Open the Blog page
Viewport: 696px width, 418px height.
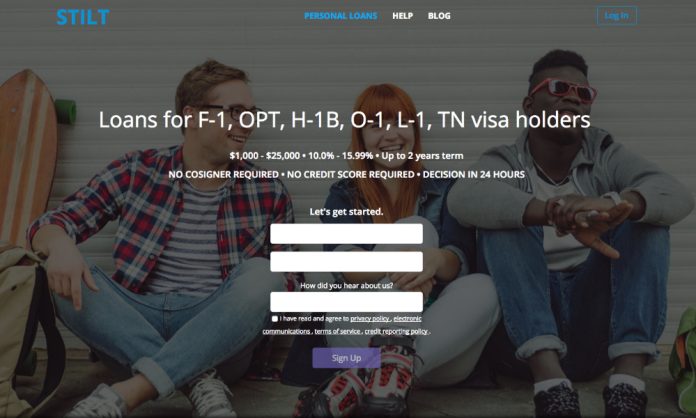pyautogui.click(x=439, y=16)
